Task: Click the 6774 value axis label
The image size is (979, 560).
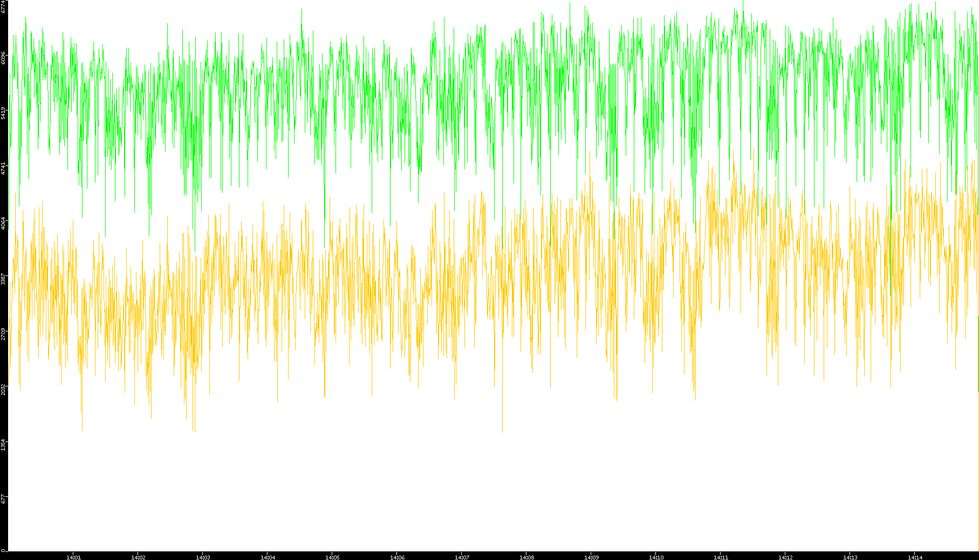Action: click(x=3, y=6)
